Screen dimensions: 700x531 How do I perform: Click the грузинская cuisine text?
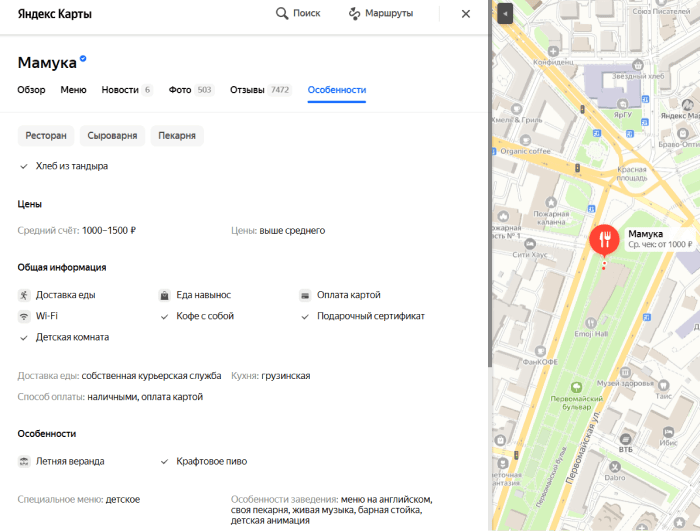[286, 376]
